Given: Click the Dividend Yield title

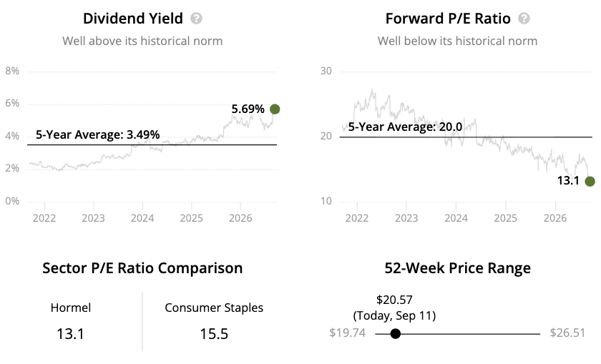Looking at the screenshot, I should [x=133, y=19].
